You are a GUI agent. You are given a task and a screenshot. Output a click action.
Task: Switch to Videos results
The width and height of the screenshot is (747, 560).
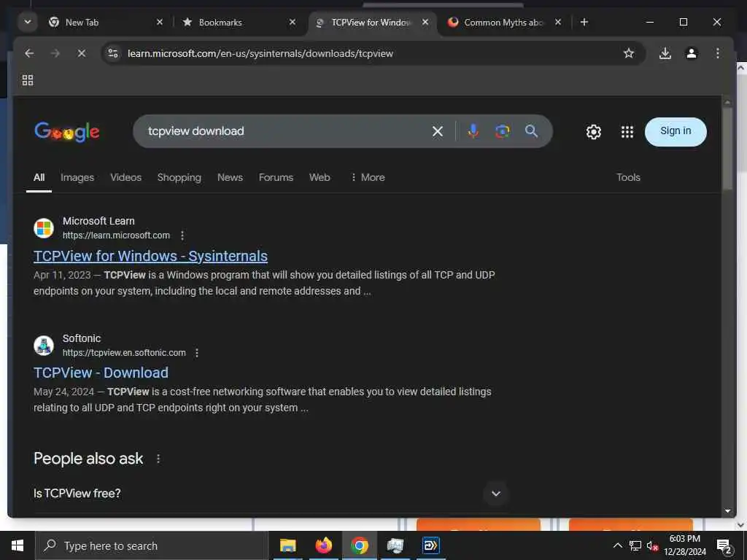[125, 178]
